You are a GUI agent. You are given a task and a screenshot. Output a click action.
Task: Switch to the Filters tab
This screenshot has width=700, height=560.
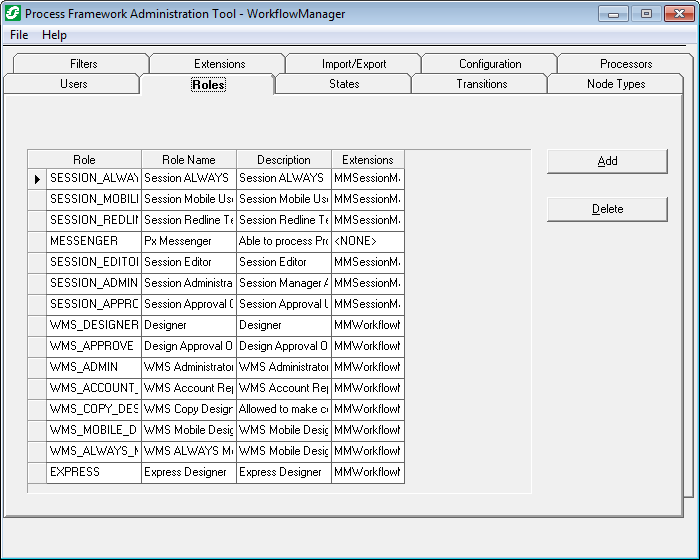pyautogui.click(x=84, y=64)
